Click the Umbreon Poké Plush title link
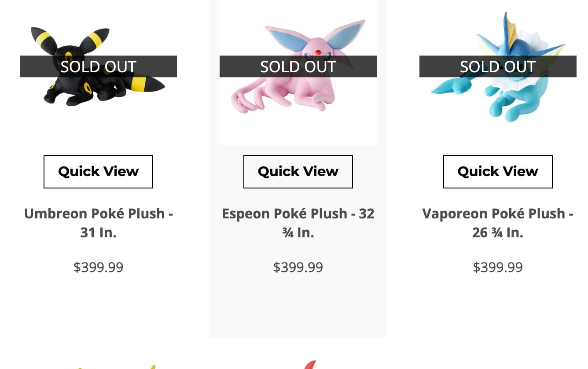Viewport: 588px width, 369px height. [x=98, y=222]
